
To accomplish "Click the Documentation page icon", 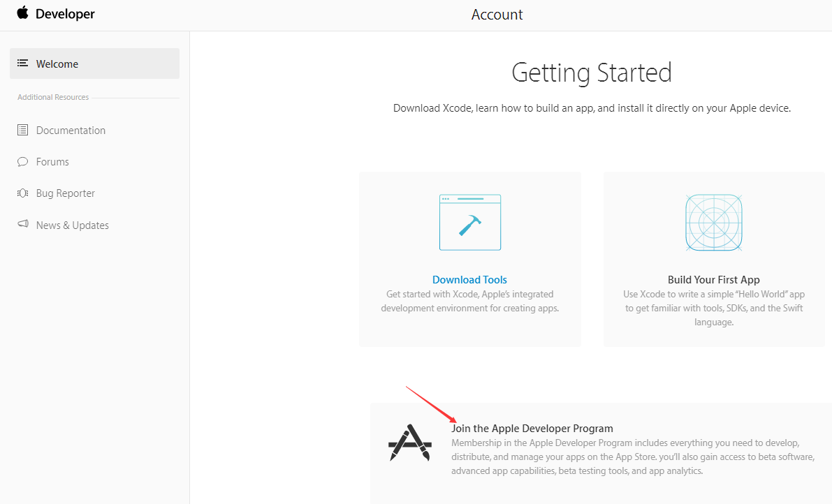I will click(x=23, y=131).
